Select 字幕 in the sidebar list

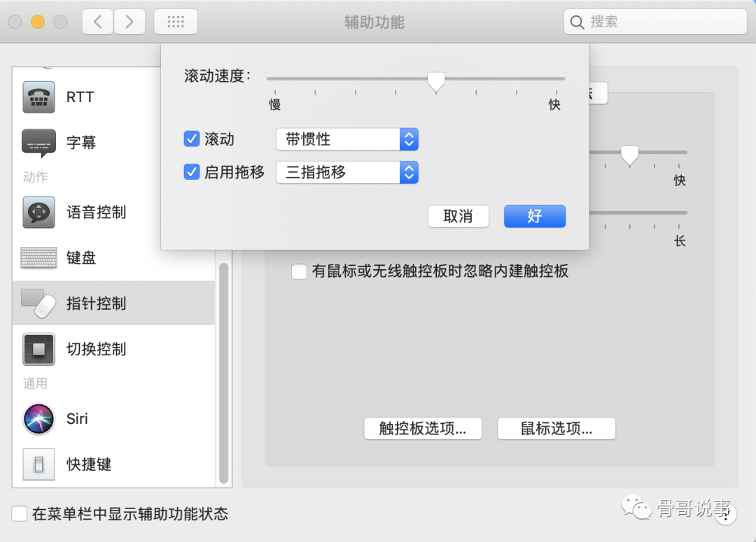(x=114, y=143)
